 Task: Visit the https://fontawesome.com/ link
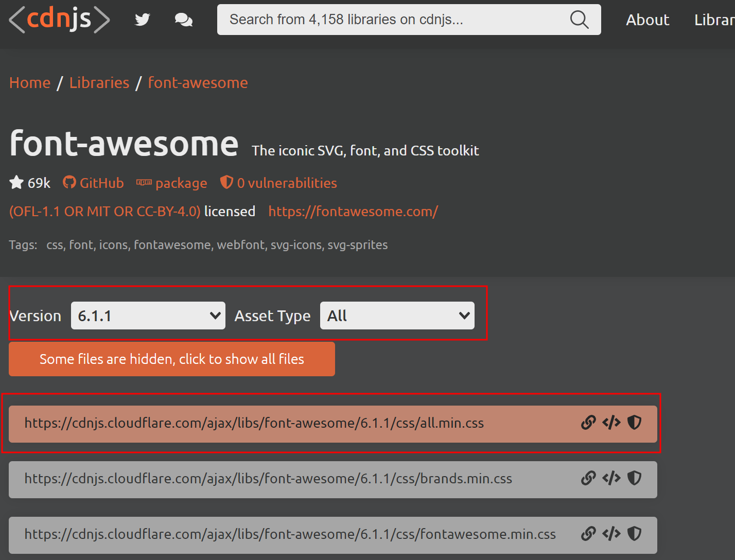pos(353,211)
